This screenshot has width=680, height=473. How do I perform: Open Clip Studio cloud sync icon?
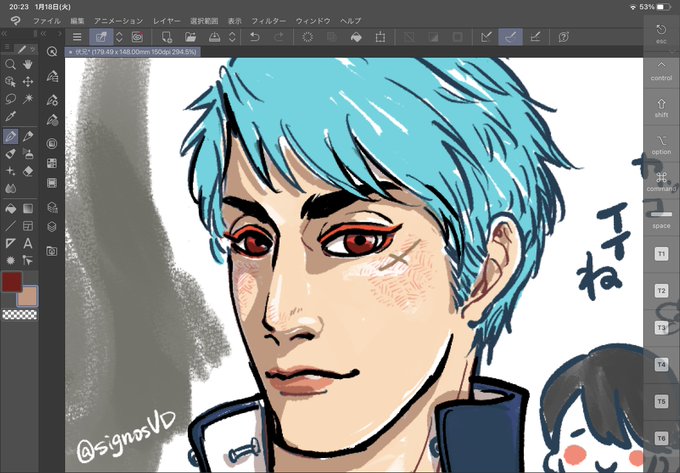pos(138,37)
